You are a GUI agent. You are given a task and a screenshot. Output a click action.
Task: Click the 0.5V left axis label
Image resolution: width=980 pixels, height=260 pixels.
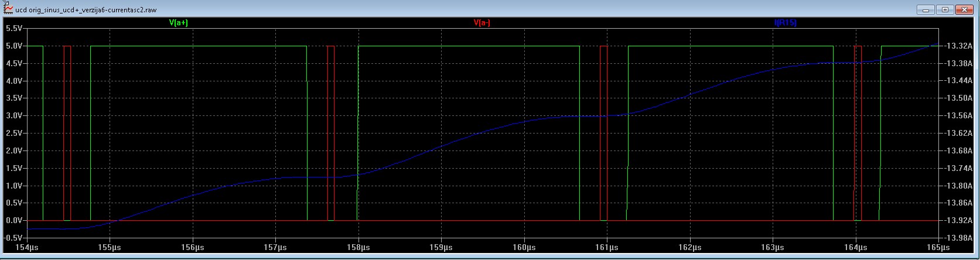point(14,203)
